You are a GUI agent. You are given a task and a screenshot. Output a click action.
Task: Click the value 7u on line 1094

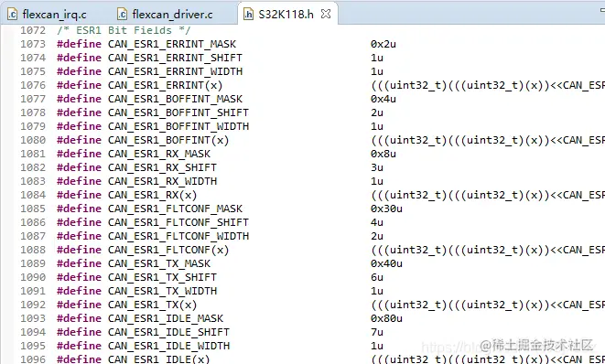376,332
